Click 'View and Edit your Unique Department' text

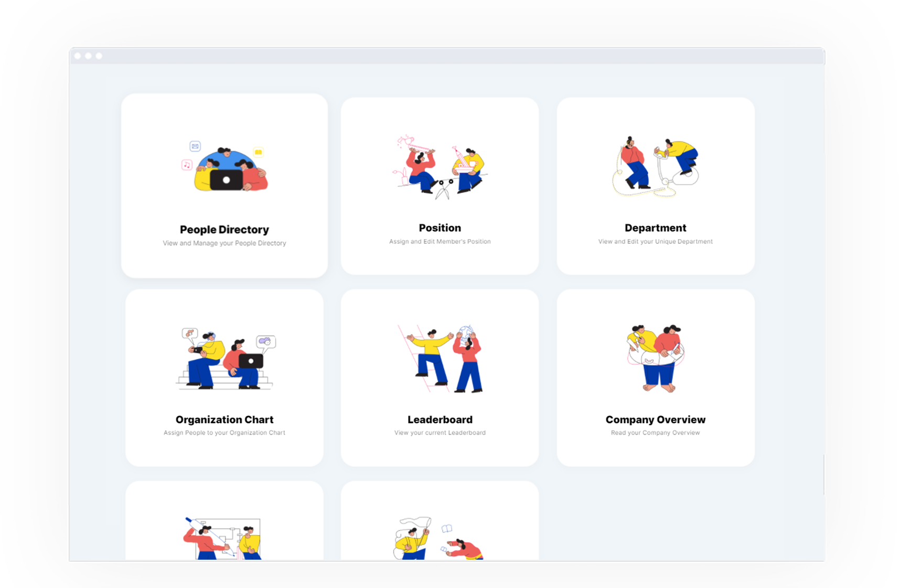click(x=656, y=241)
